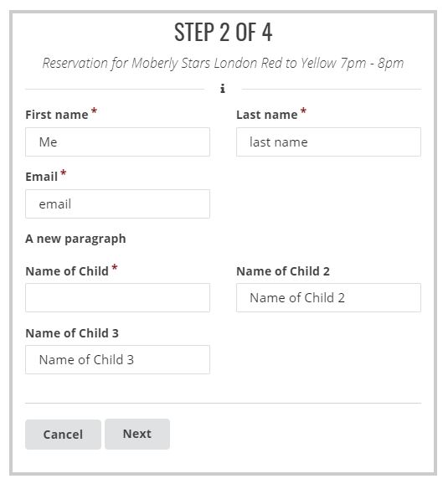448x489 pixels.
Task: Cancel the reservation form
Action: [63, 435]
